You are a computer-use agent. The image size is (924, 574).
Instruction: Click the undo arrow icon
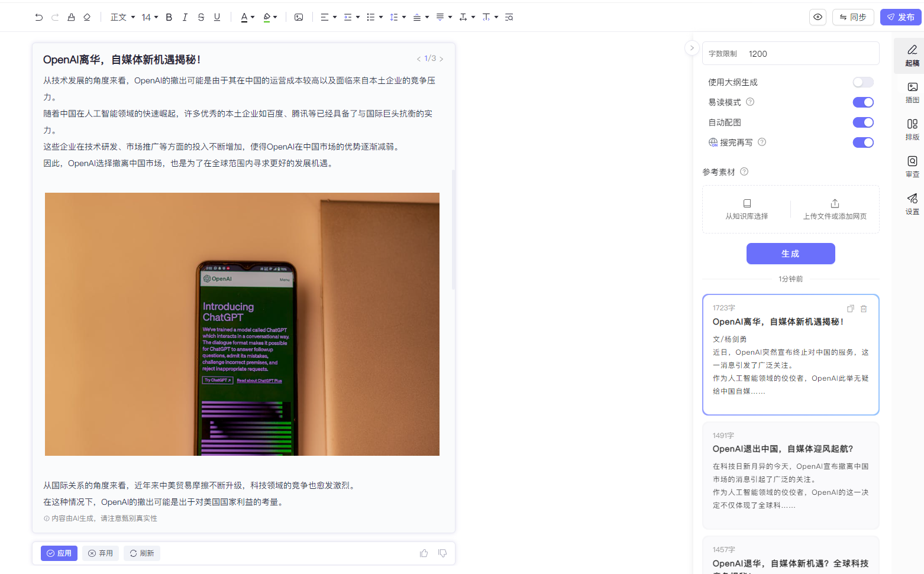39,17
